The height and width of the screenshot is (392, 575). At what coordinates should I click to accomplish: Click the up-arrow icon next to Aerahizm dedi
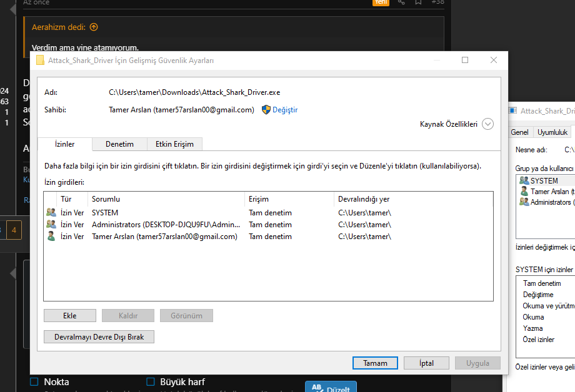(94, 27)
